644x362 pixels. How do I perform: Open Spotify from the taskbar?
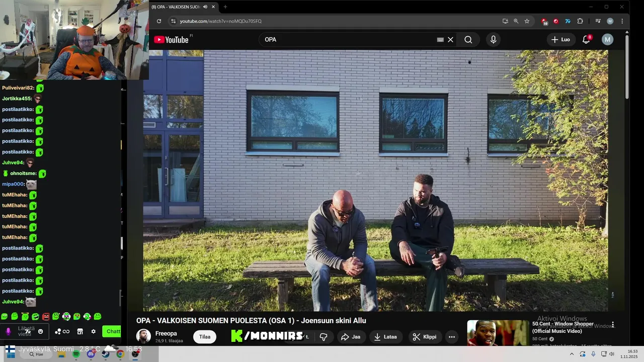tap(76, 354)
